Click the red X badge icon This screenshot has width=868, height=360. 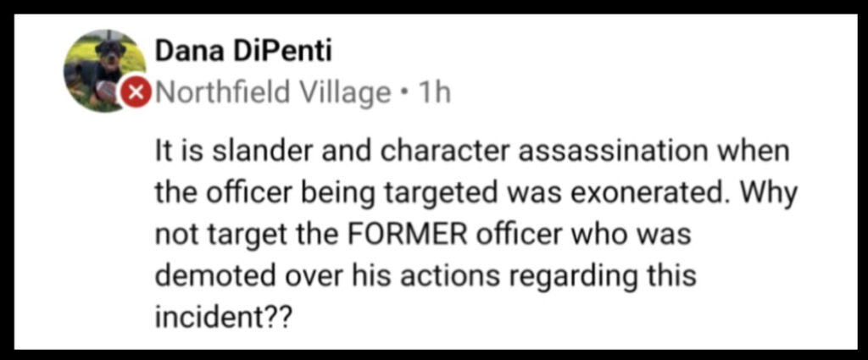pos(136,93)
